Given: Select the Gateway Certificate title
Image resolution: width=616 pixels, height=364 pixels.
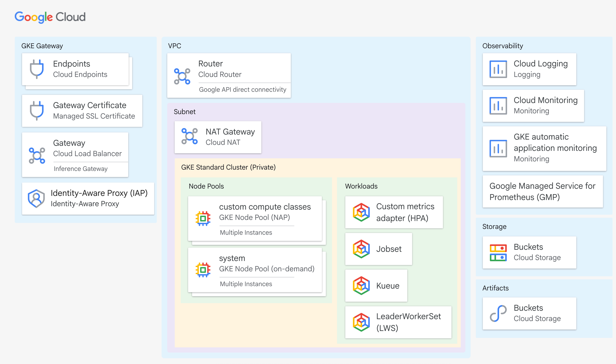Looking at the screenshot, I should [x=90, y=105].
